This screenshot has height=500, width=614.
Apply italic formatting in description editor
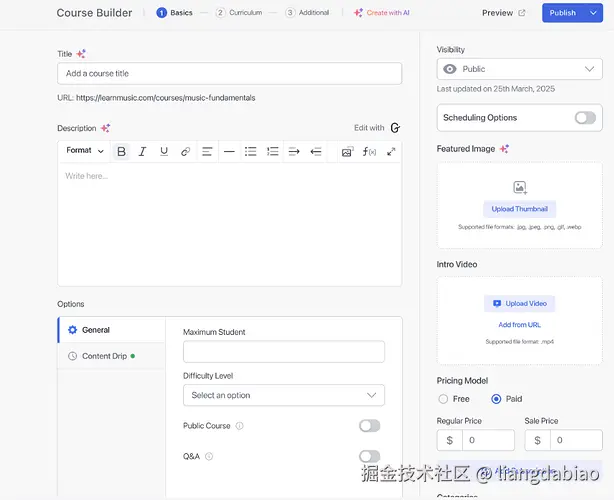[x=143, y=151]
